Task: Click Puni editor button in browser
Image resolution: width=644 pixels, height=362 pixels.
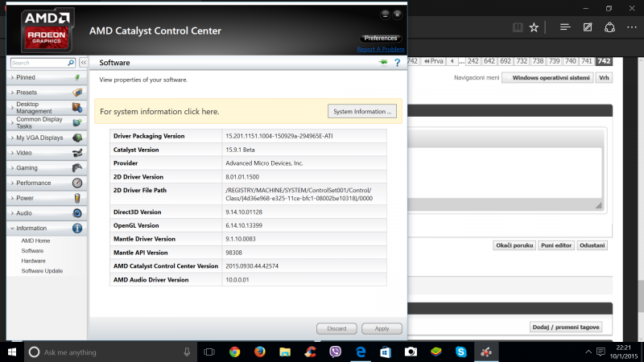Action: point(556,245)
